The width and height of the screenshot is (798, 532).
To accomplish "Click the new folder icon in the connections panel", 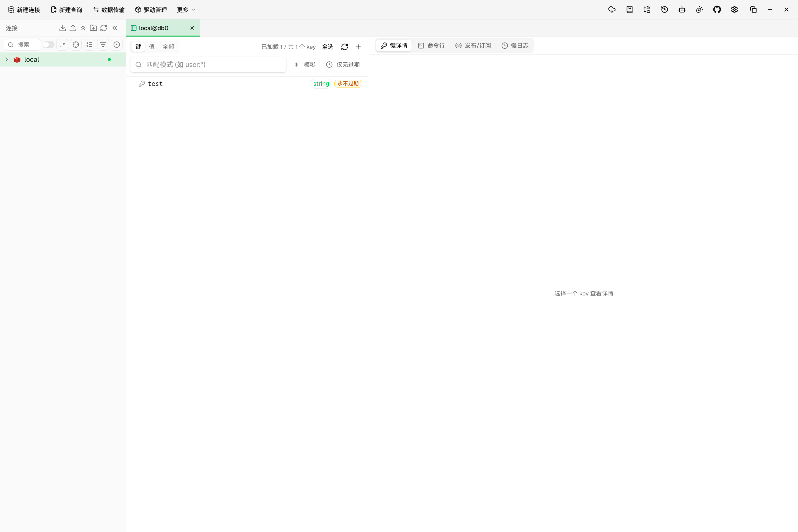I will (93, 28).
